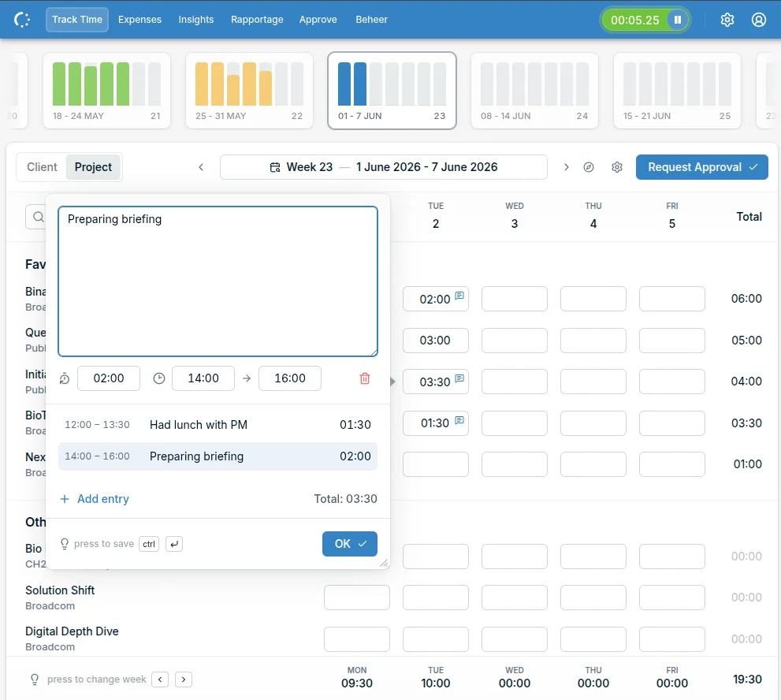Open the comment icon in Tuesday 03:30 cell
Image resolution: width=781 pixels, height=700 pixels.
pyautogui.click(x=459, y=378)
